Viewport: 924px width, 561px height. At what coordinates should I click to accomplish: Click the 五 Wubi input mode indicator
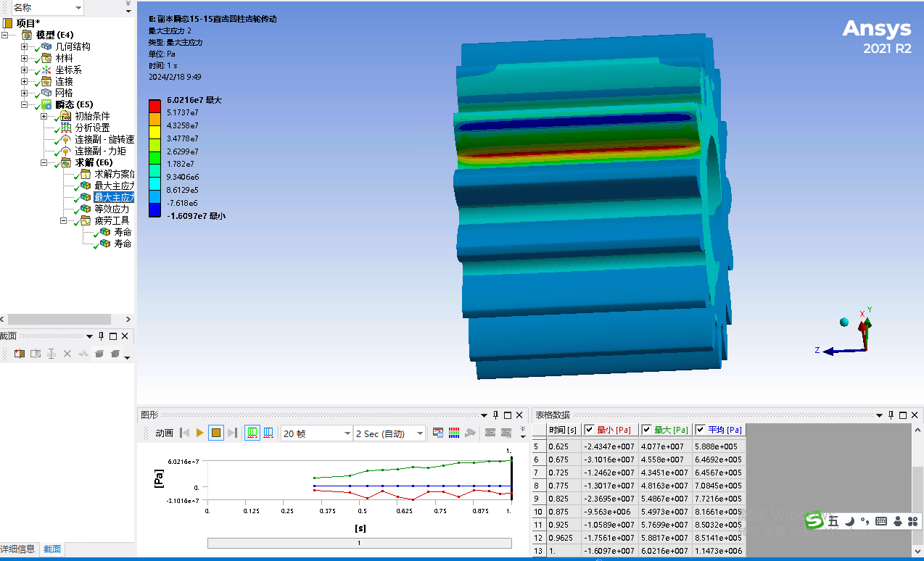(833, 520)
